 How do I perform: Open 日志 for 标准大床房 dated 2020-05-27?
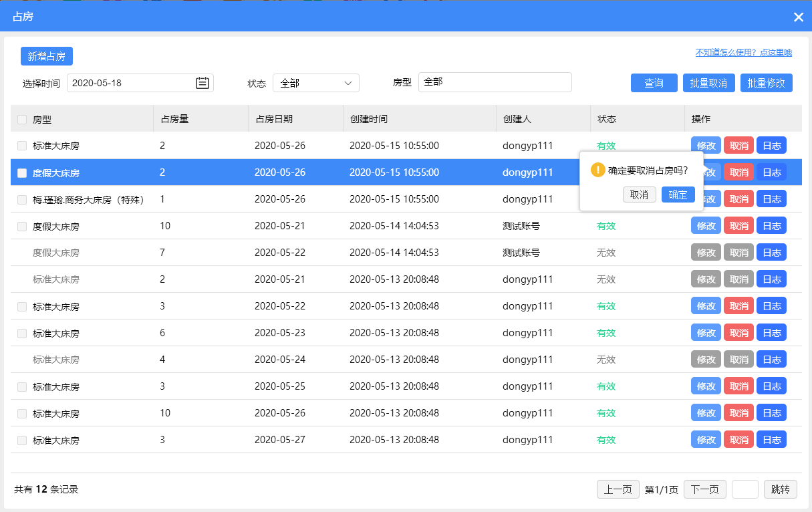[x=771, y=439]
